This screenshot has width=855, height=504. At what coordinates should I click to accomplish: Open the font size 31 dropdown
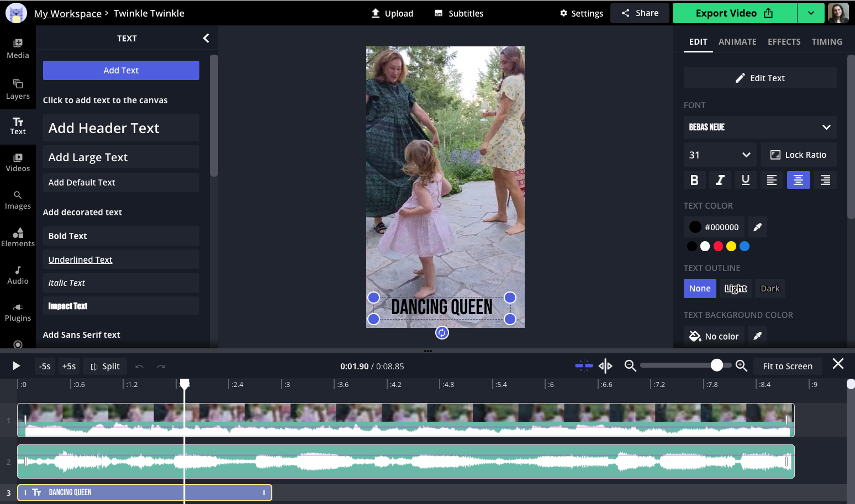click(x=719, y=155)
